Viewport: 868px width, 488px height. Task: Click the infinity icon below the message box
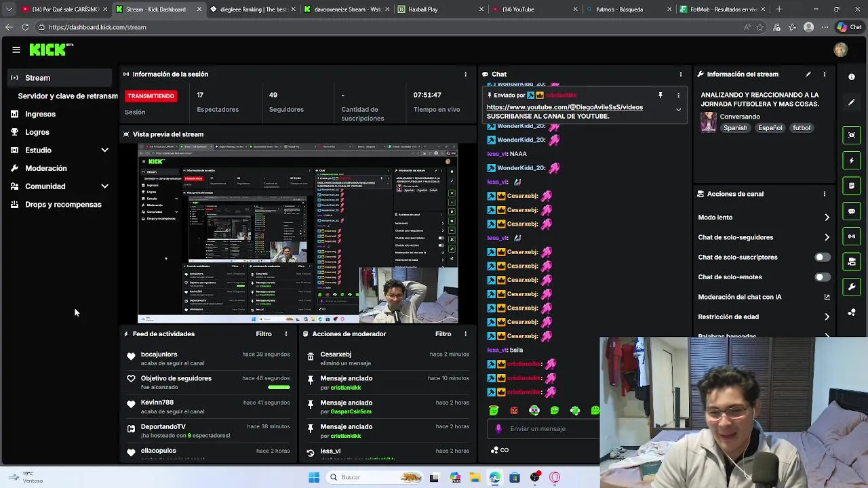click(505, 450)
